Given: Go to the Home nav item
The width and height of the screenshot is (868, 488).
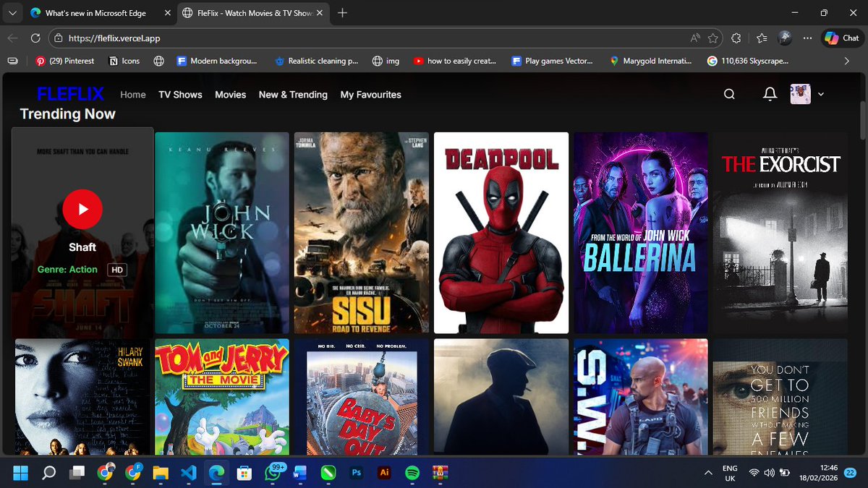Looking at the screenshot, I should pos(133,95).
